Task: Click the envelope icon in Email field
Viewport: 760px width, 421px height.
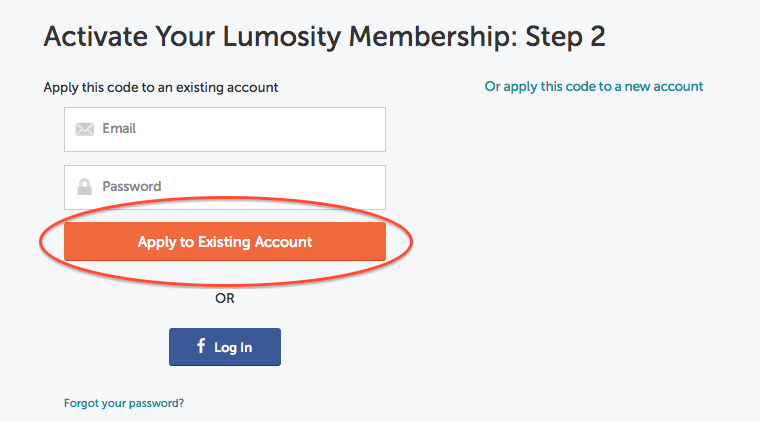Action: click(85, 129)
